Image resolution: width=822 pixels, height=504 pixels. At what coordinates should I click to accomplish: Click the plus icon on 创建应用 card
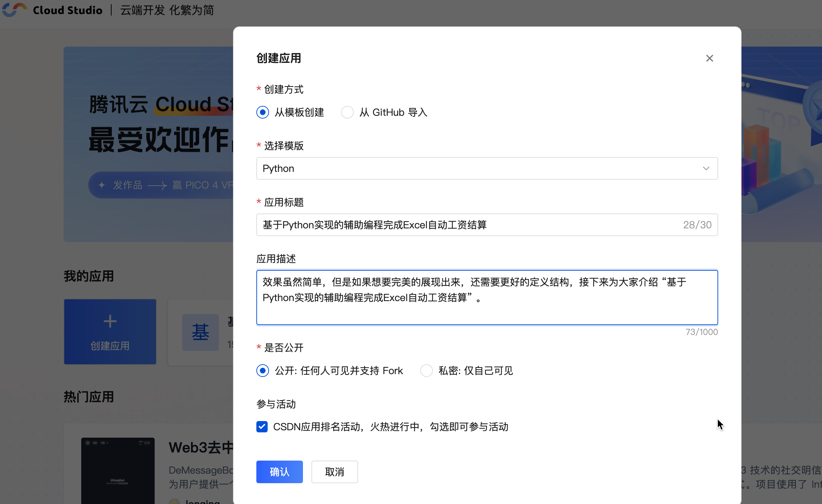point(110,322)
